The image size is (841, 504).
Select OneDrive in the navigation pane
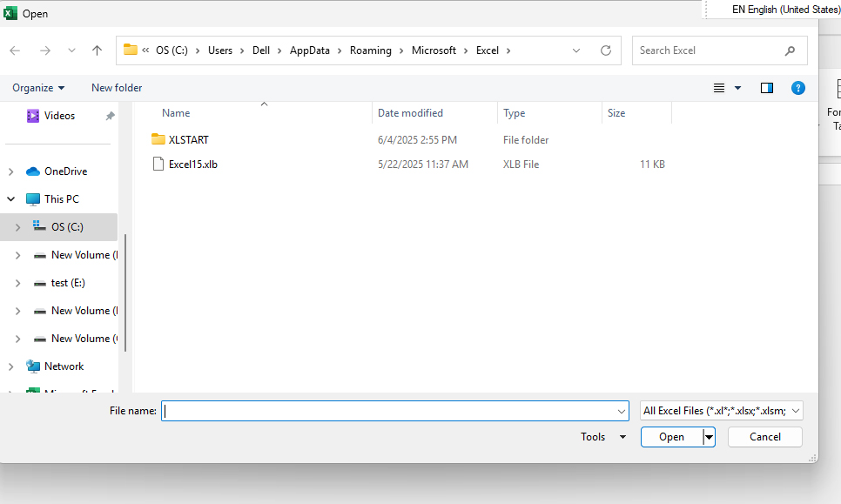pos(65,171)
